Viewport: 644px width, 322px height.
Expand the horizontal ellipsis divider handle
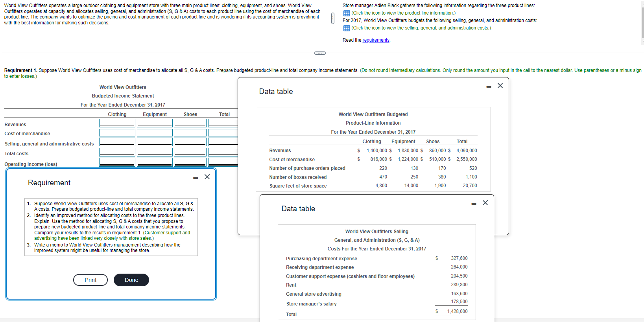[x=320, y=53]
